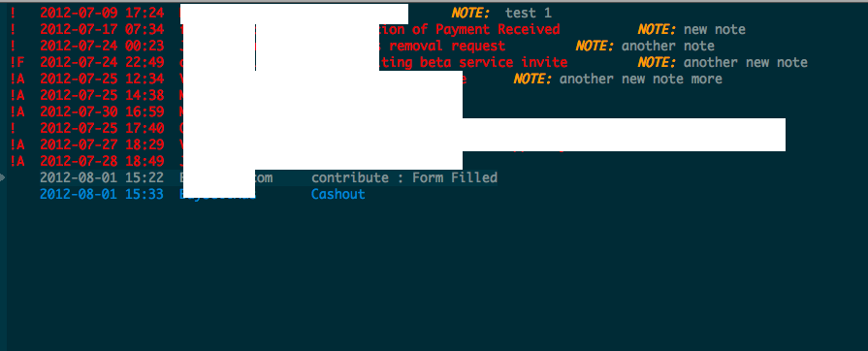Click the "!A" flag beside 2012-07-27 18:29

pos(17,144)
